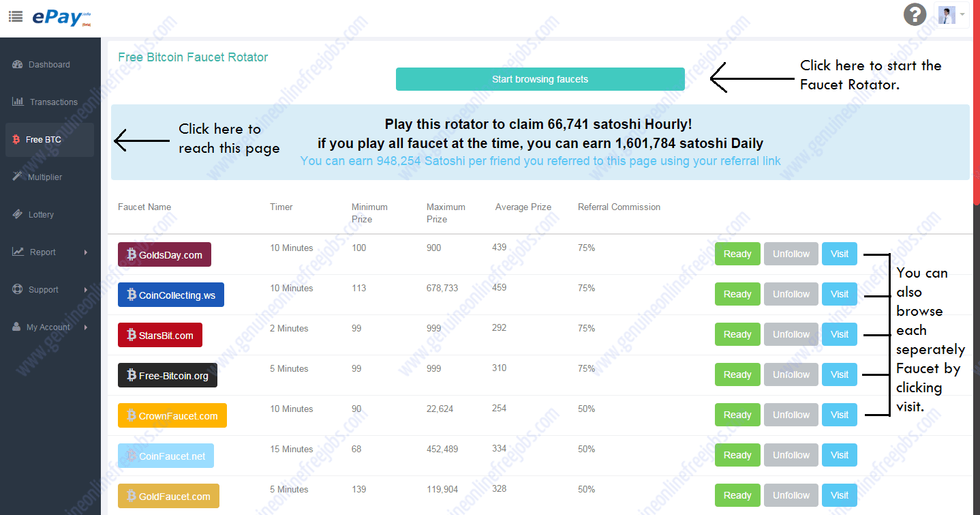Visit the StarsBit.com faucet
Viewport: 980px width, 515px height.
(x=840, y=334)
